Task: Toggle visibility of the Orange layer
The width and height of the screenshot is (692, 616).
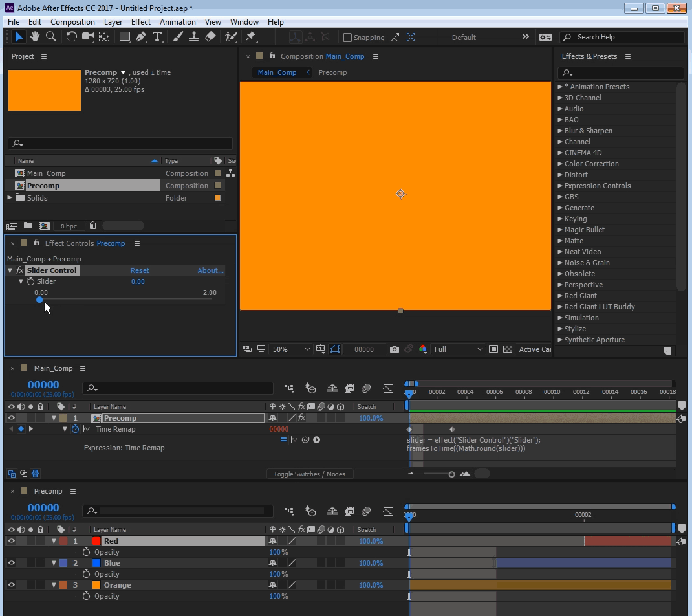Action: [12, 585]
